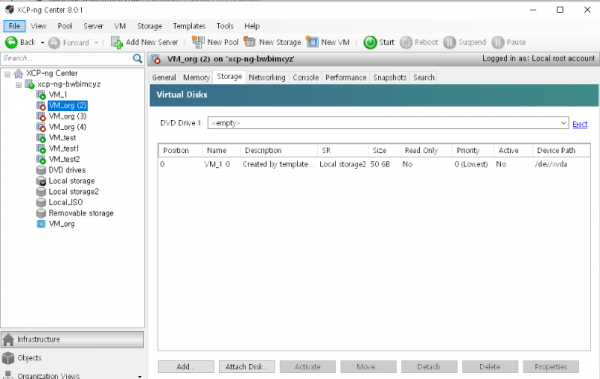Click the Add button below disk list
Viewport: 600px width, 379px height.
tap(186, 367)
